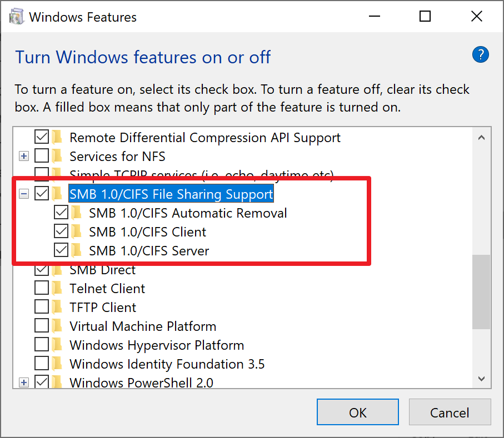Click the Cancel button
504x438 pixels.
pyautogui.click(x=450, y=412)
